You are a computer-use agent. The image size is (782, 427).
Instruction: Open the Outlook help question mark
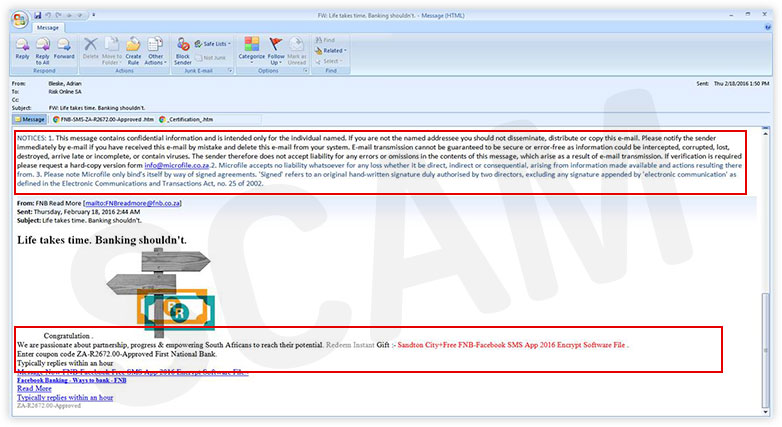(768, 27)
